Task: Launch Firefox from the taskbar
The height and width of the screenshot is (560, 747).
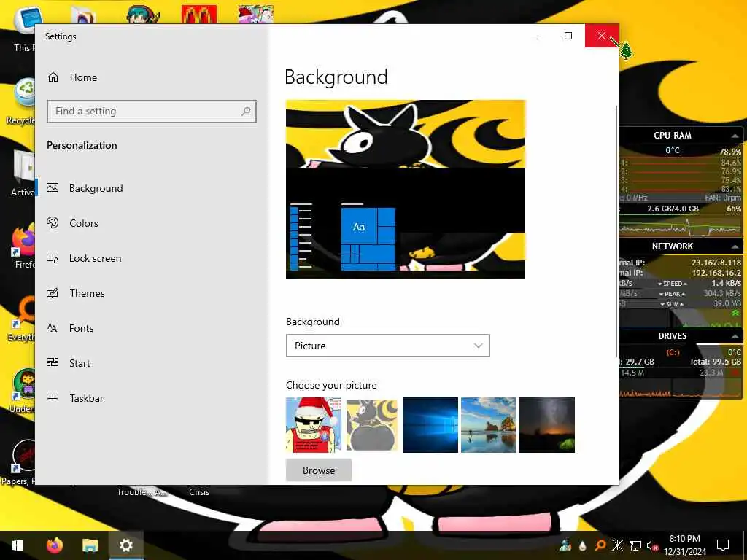Action: [x=54, y=545]
